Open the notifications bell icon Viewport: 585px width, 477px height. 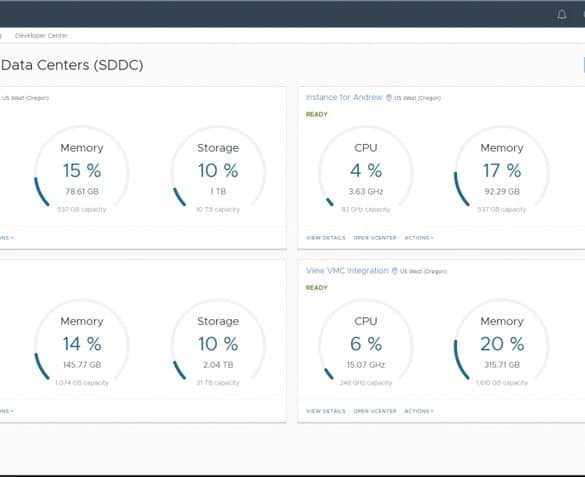point(562,15)
